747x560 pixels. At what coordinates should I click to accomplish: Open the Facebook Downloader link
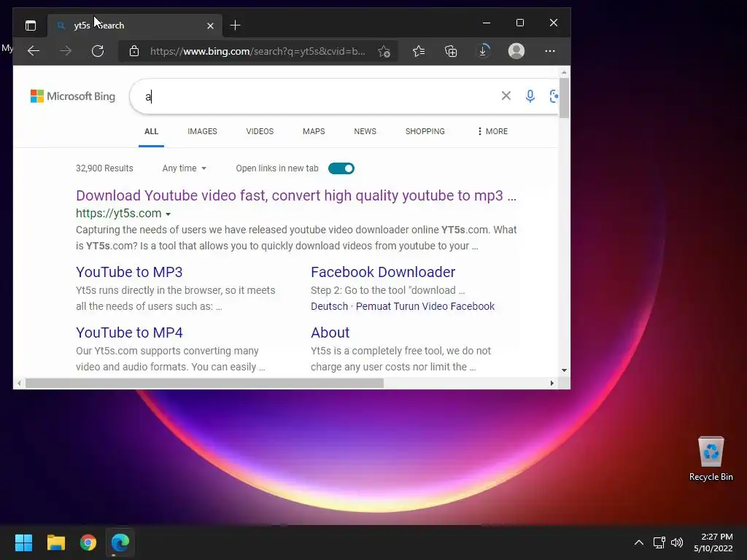[x=383, y=272]
